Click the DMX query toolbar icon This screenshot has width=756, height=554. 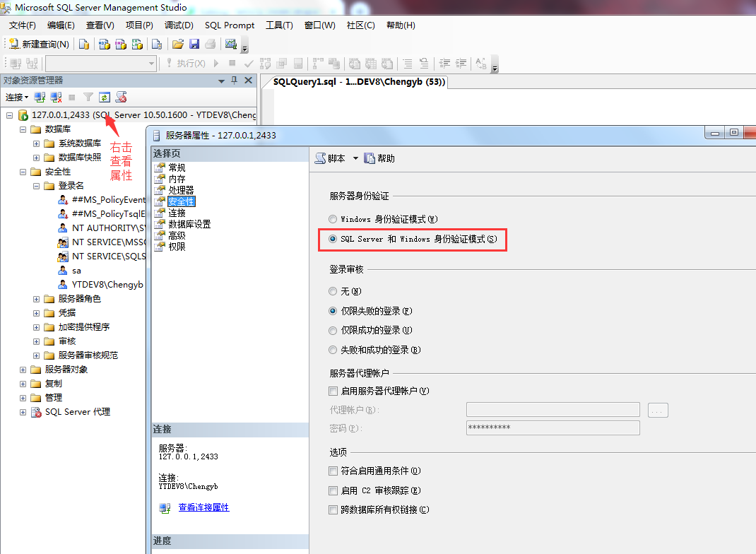pos(121,45)
